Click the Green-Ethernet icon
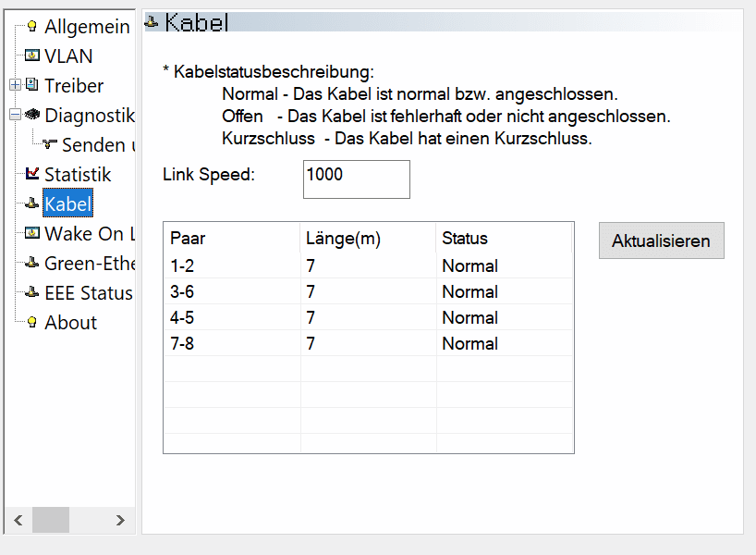This screenshot has height=555, width=756. point(32,264)
